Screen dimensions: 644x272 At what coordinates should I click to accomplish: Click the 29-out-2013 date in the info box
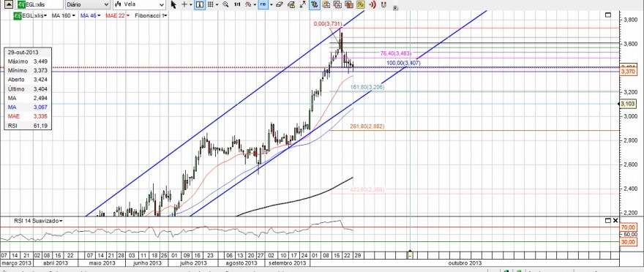pos(23,53)
